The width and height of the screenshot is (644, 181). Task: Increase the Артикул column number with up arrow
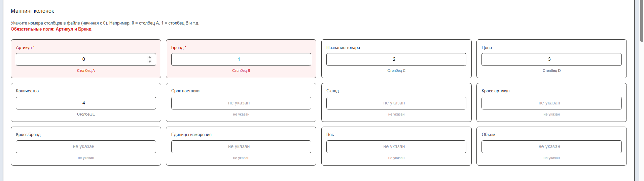pyautogui.click(x=150, y=57)
